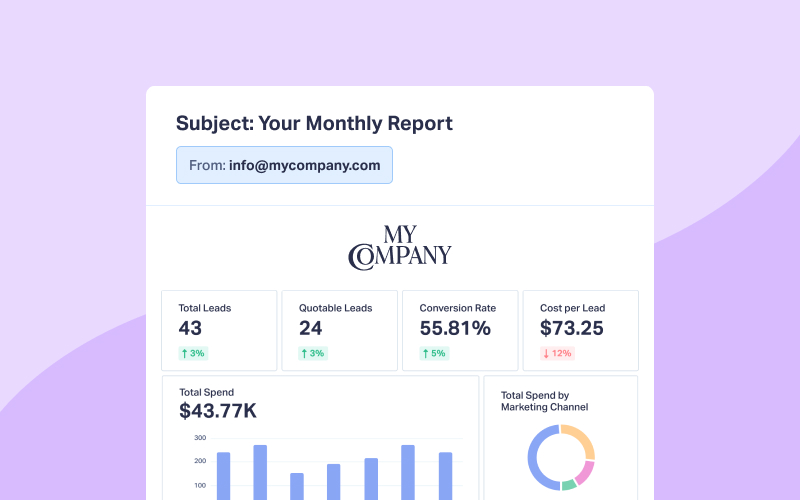The width and height of the screenshot is (800, 500).
Task: Click the My Company logo
Action: [x=400, y=247]
